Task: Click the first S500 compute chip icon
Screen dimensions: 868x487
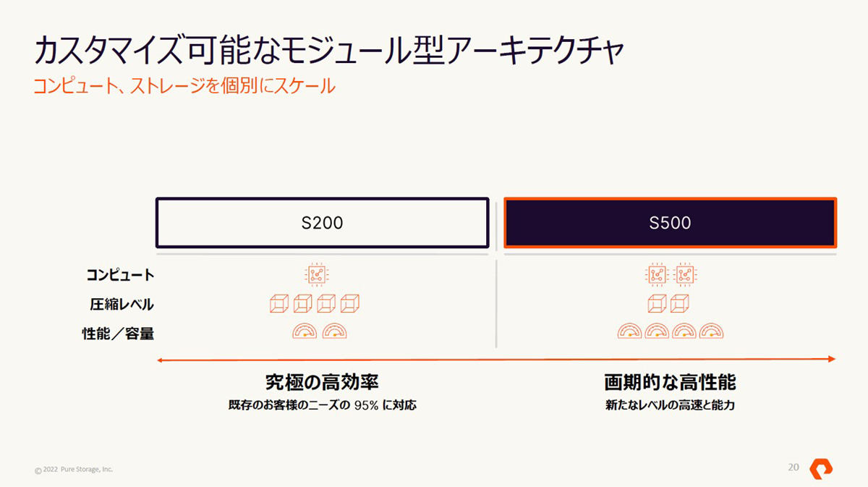Action: pos(656,275)
